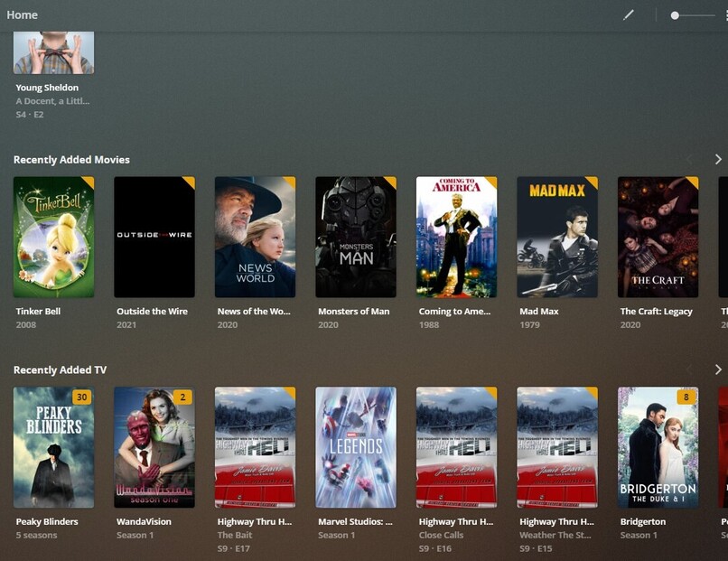This screenshot has width=728, height=561.
Task: Click the Monsters of Man title text
Action: pyautogui.click(x=354, y=311)
